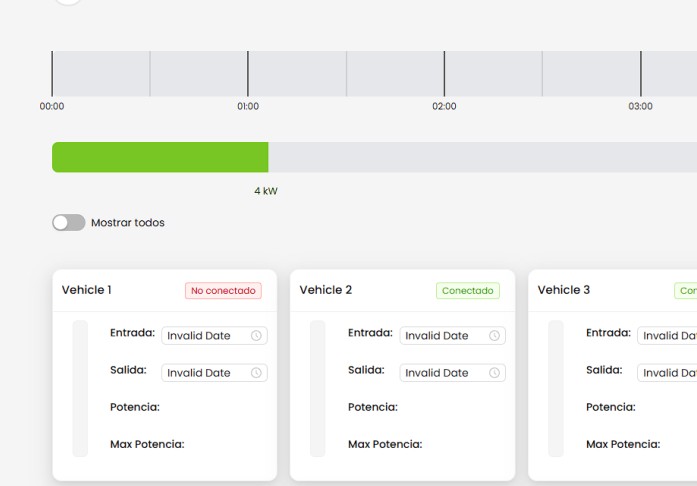
Task: Select Vehicle 1 Salida time input
Action: pyautogui.click(x=214, y=373)
